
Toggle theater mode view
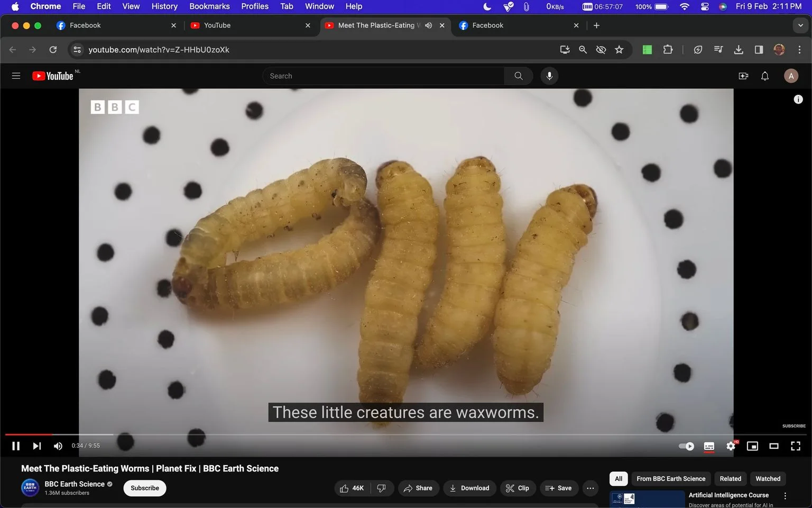click(774, 446)
